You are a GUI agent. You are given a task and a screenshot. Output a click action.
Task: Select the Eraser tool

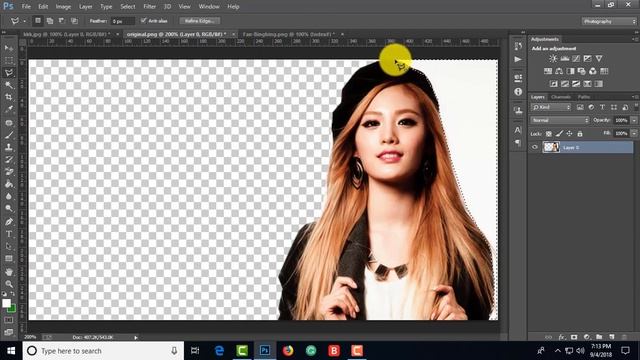(9, 171)
